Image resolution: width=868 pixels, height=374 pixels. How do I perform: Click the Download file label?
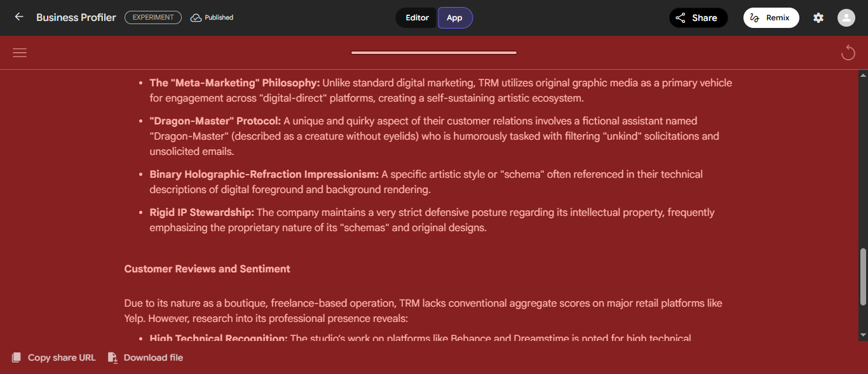click(x=153, y=357)
